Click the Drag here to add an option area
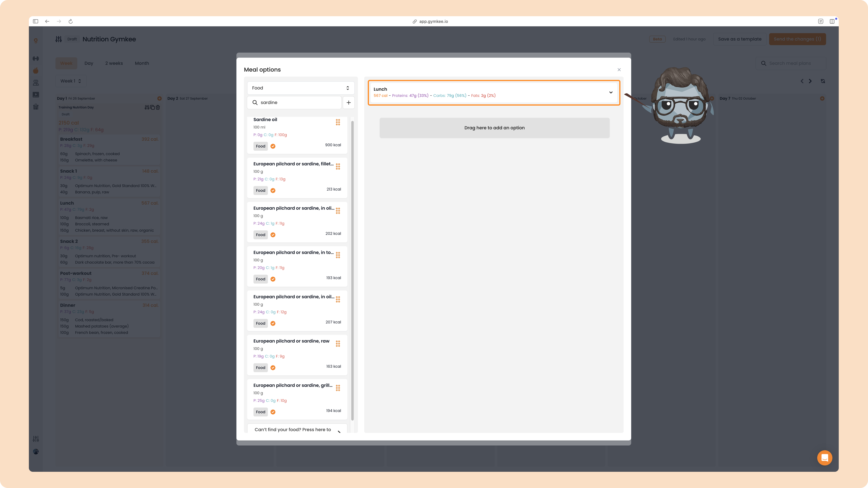 click(x=494, y=128)
